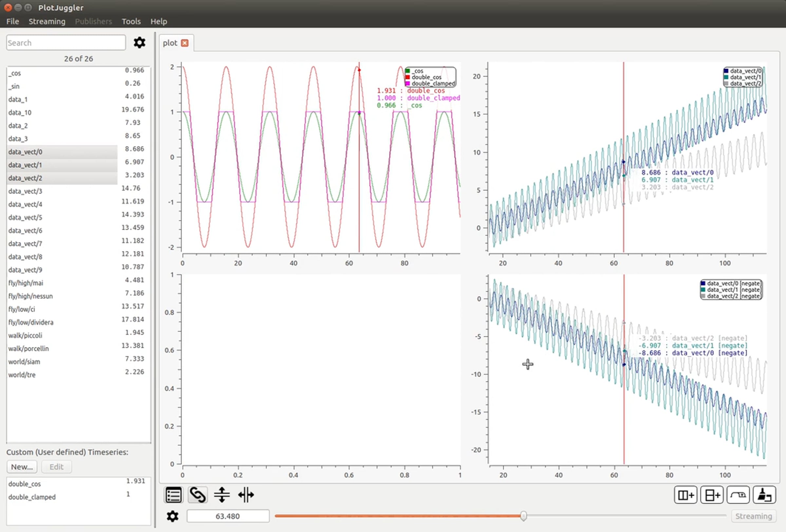Image resolution: width=786 pixels, height=532 pixels.
Task: Click the double_clamped legend entry in top-left plot
Action: 430,83
